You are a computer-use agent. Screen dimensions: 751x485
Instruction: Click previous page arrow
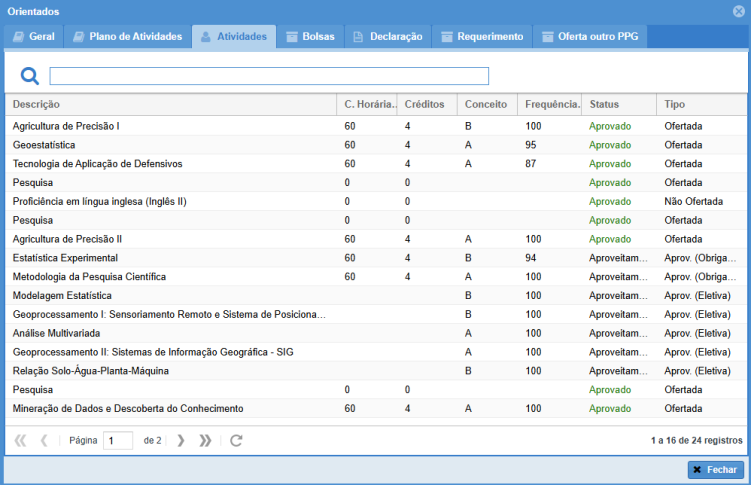44,440
